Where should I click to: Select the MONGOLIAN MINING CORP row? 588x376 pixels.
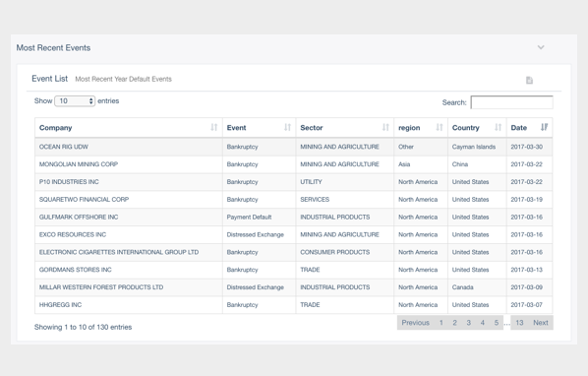(x=294, y=164)
